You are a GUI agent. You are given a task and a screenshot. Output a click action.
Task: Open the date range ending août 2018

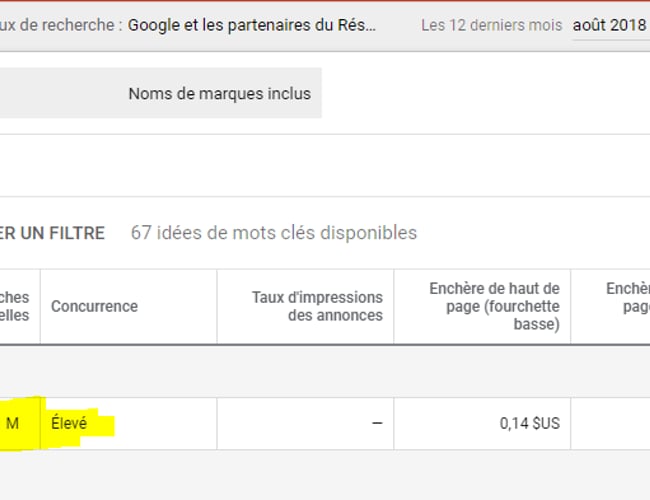[x=609, y=25]
